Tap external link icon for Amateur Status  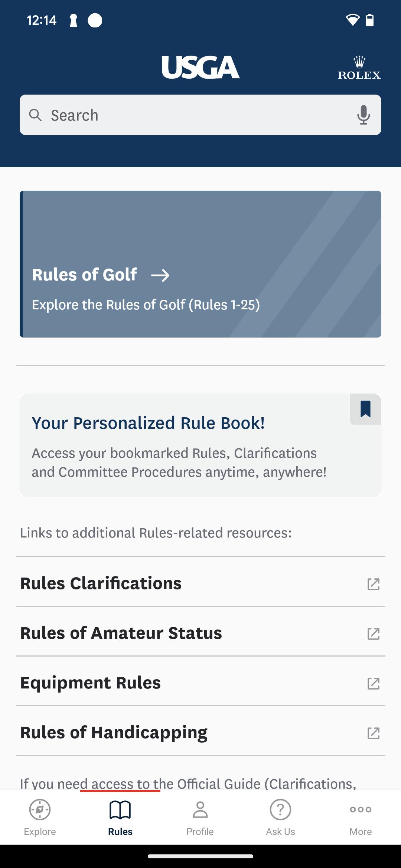click(373, 634)
